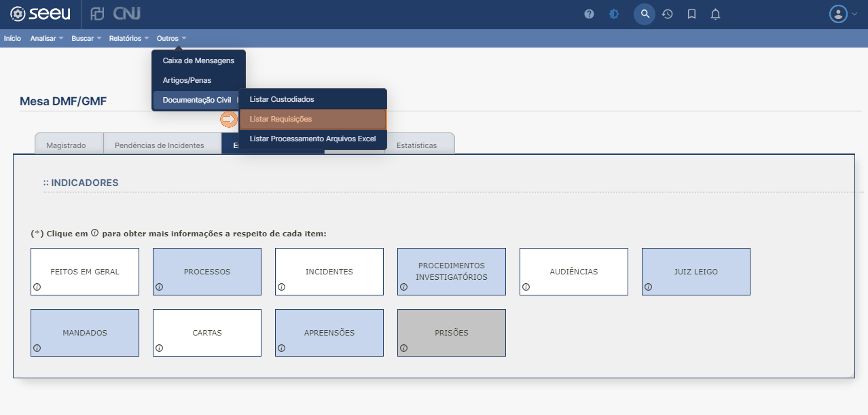
Task: Open the Relatórios dropdown menu
Action: pyautogui.click(x=129, y=38)
